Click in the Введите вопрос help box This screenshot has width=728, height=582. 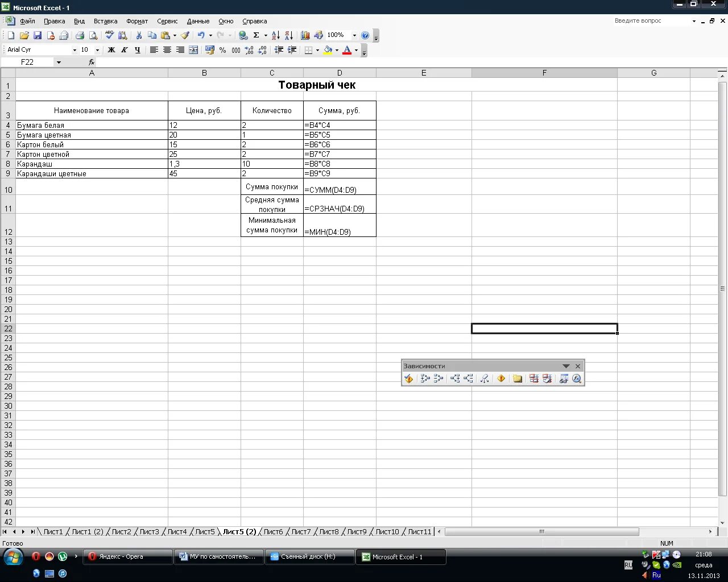[651, 21]
